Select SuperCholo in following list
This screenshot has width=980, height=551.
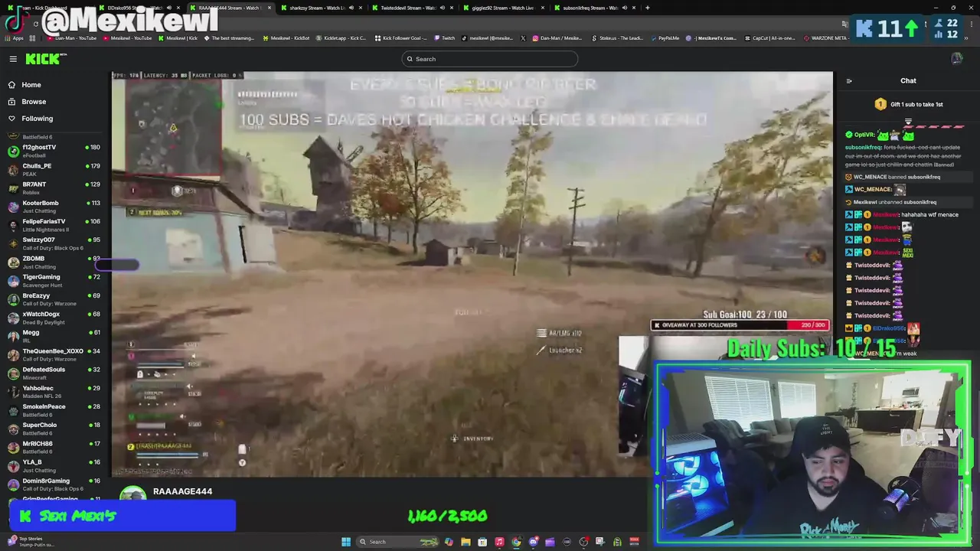[55, 429]
